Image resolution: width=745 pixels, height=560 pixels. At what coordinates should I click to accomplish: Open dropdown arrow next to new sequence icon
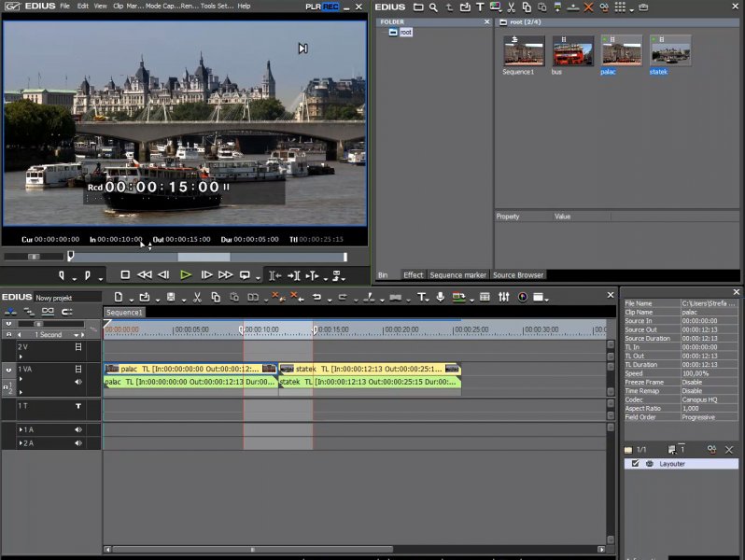click(131, 298)
